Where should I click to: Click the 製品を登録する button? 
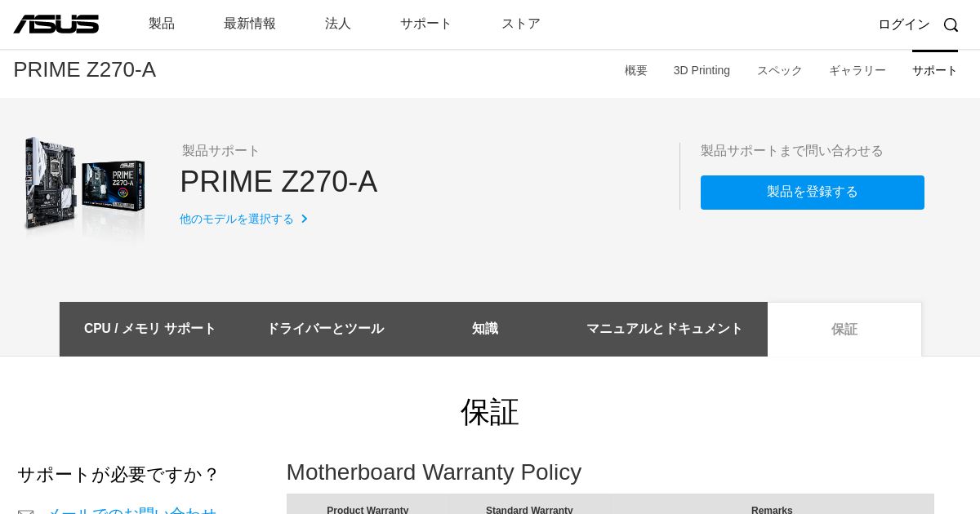click(x=813, y=193)
